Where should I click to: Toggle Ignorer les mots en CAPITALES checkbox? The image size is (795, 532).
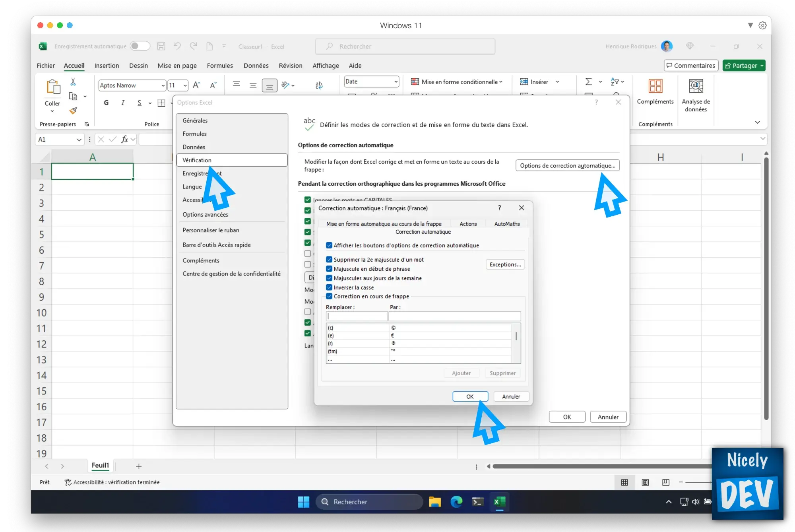tap(308, 200)
